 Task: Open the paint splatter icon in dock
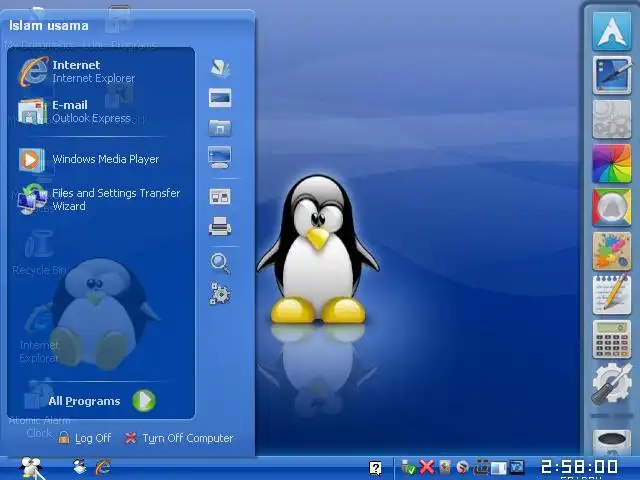coord(611,251)
